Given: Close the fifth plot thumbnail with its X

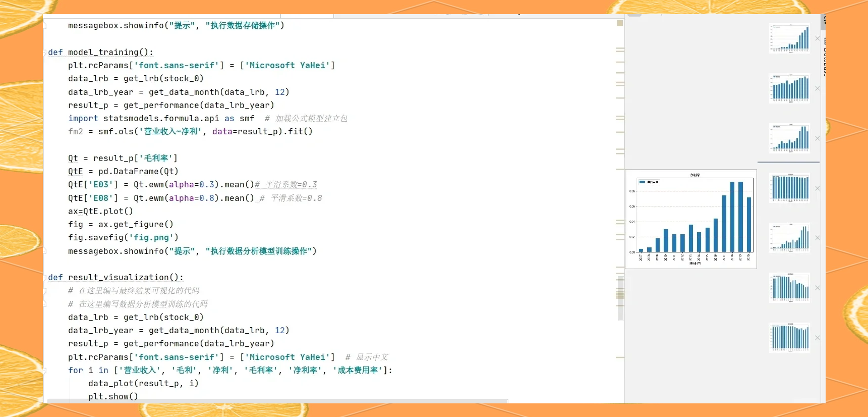Looking at the screenshot, I should point(818,238).
